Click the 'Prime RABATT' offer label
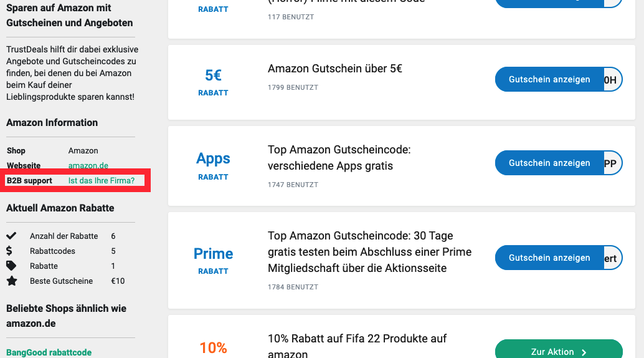The width and height of the screenshot is (644, 358). [213, 260]
